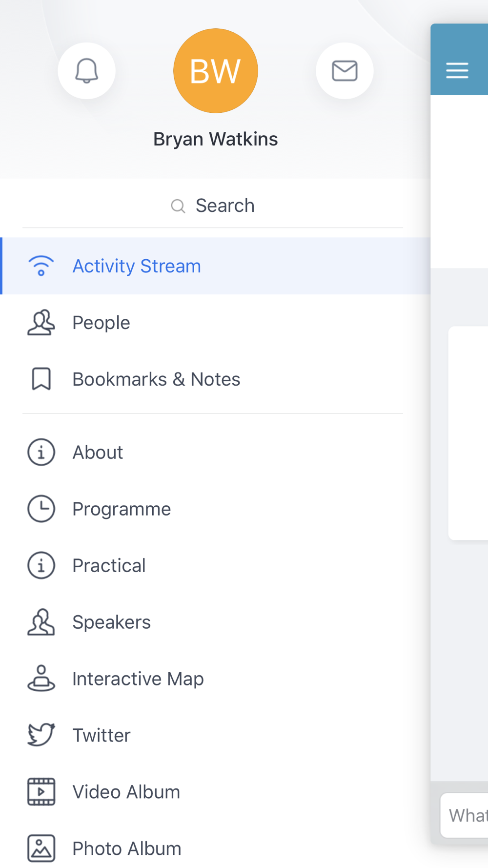
Task: Open notifications bell icon
Action: click(x=86, y=71)
